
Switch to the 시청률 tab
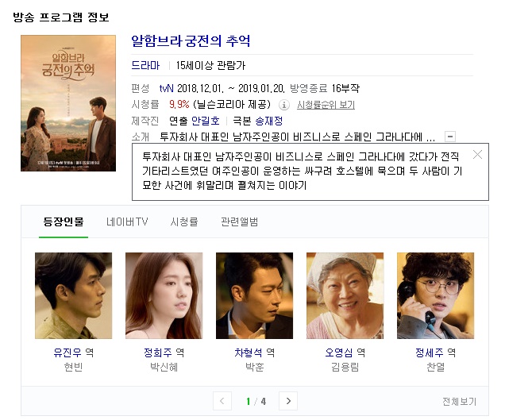click(184, 222)
